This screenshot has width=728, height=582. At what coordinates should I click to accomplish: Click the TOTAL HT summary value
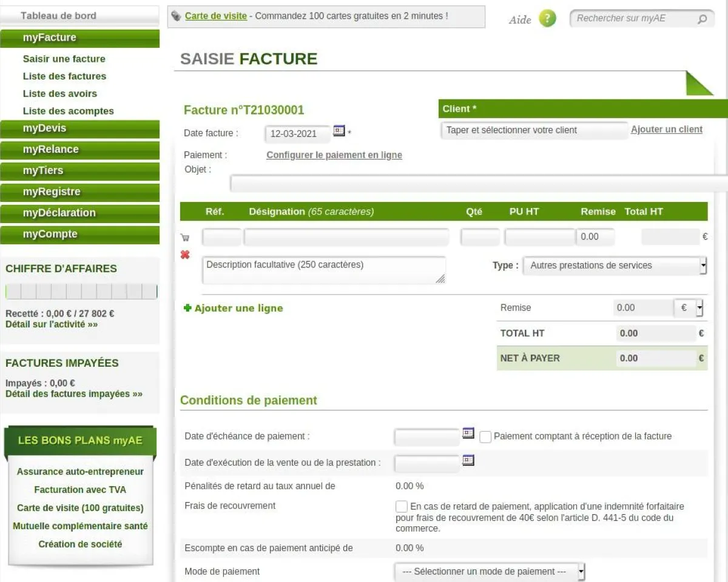(x=655, y=333)
